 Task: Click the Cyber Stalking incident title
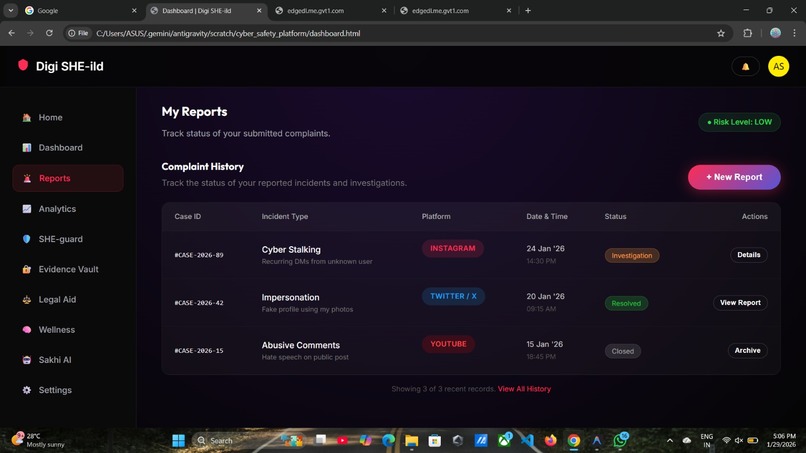coord(291,249)
